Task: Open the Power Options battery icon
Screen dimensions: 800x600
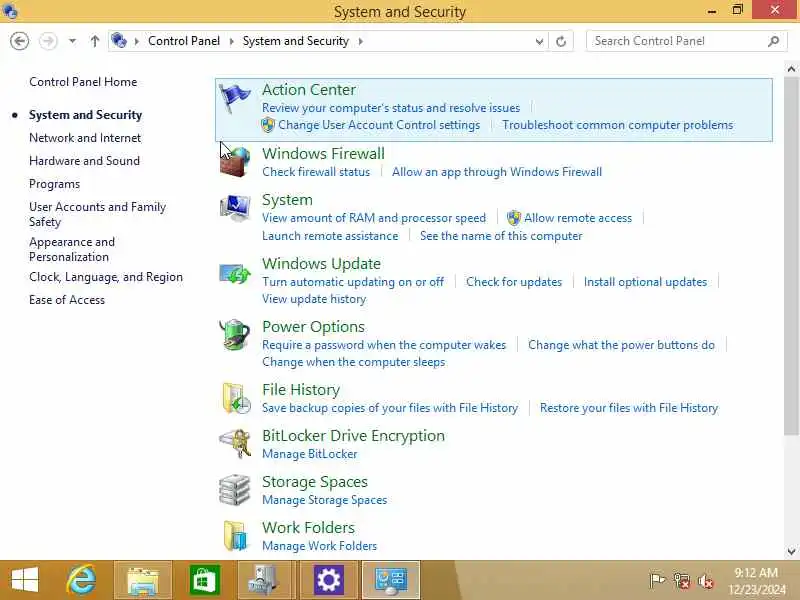Action: [235, 335]
